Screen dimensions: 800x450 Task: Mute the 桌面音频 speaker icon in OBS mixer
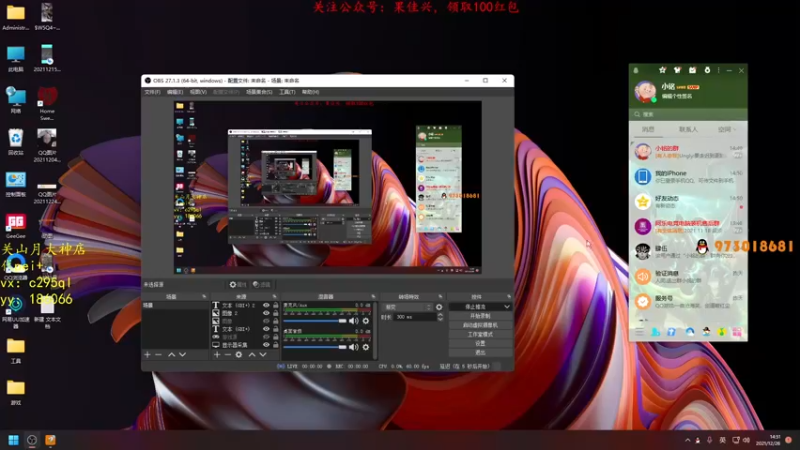[x=353, y=347]
